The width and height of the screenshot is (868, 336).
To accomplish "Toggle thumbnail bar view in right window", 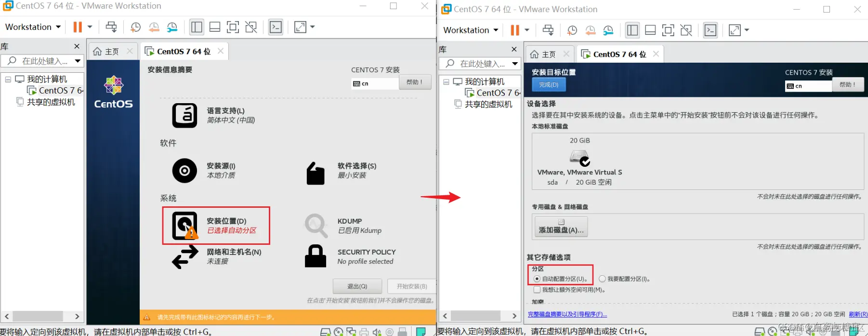I will (x=650, y=30).
